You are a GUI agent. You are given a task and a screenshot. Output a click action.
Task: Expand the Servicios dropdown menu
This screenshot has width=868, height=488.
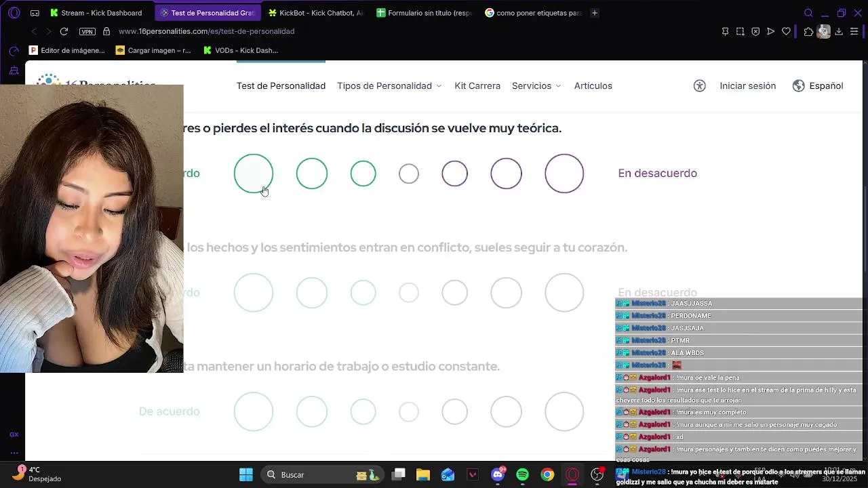536,86
